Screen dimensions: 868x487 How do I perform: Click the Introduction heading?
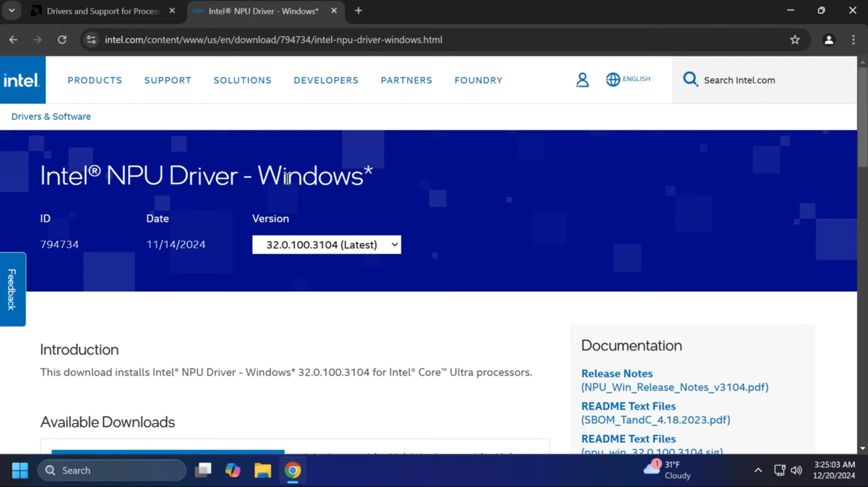pos(79,350)
